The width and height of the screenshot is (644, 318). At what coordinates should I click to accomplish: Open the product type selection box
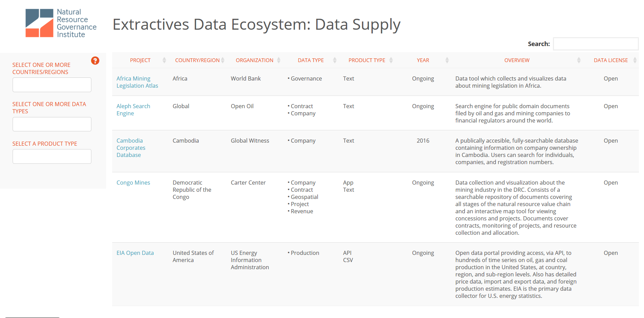coord(52,156)
